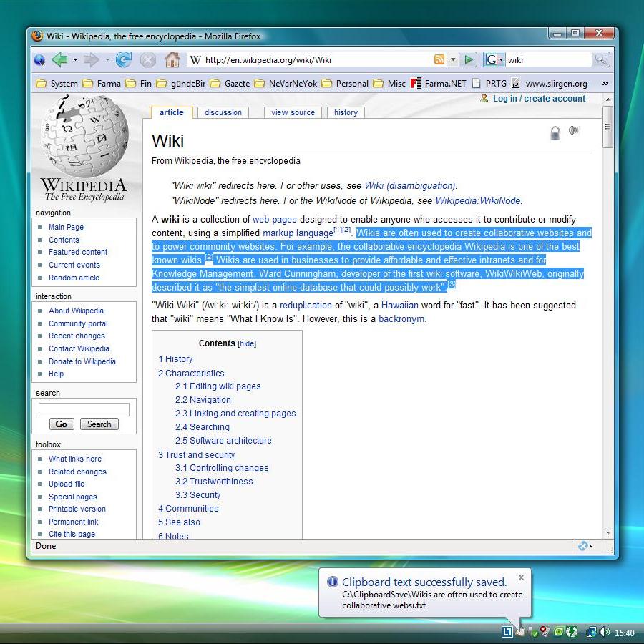
Task: Hide the Contents table with the hide link
Action: pyautogui.click(x=247, y=343)
